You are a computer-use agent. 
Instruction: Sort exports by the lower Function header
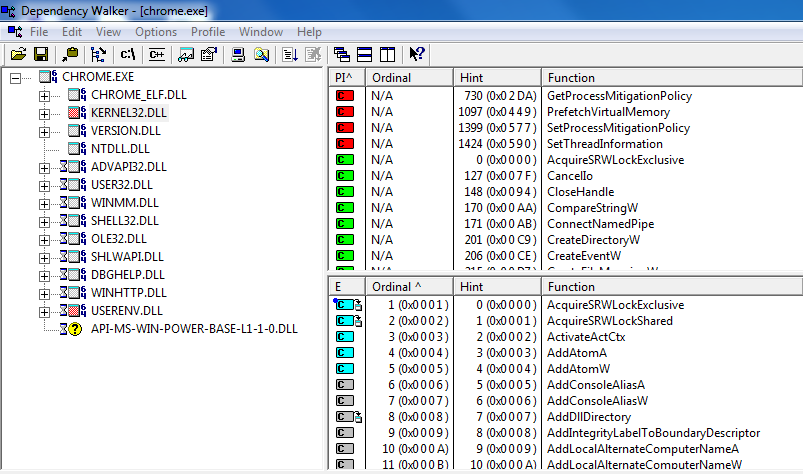coord(672,287)
